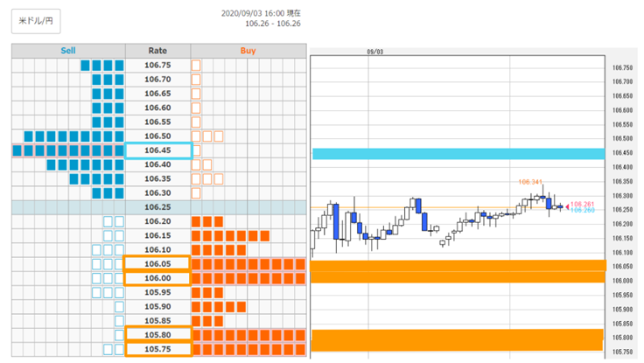Click the chart axis label 105.900
Screen dimensions: 644x363
coord(623,310)
